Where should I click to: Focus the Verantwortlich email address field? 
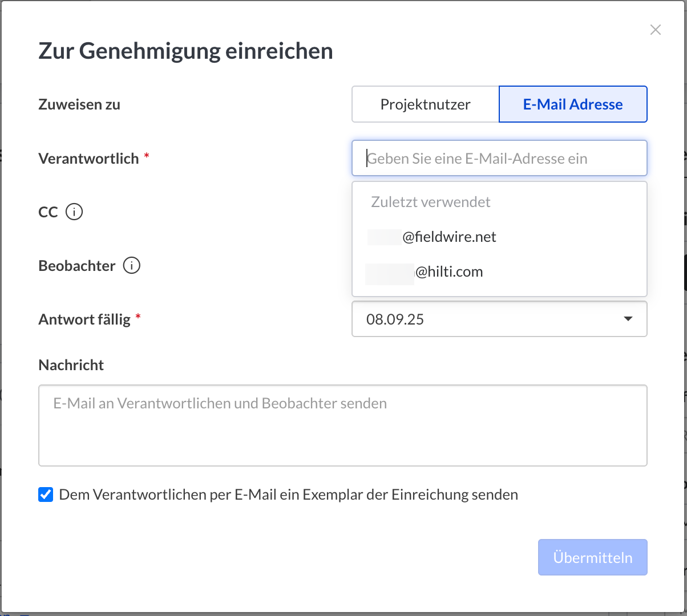point(499,159)
